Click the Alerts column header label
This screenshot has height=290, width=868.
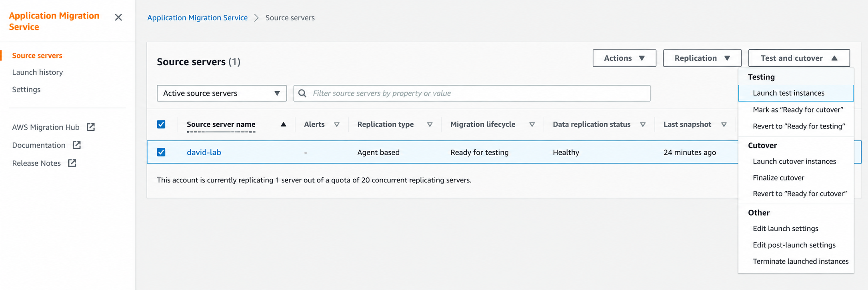click(314, 124)
